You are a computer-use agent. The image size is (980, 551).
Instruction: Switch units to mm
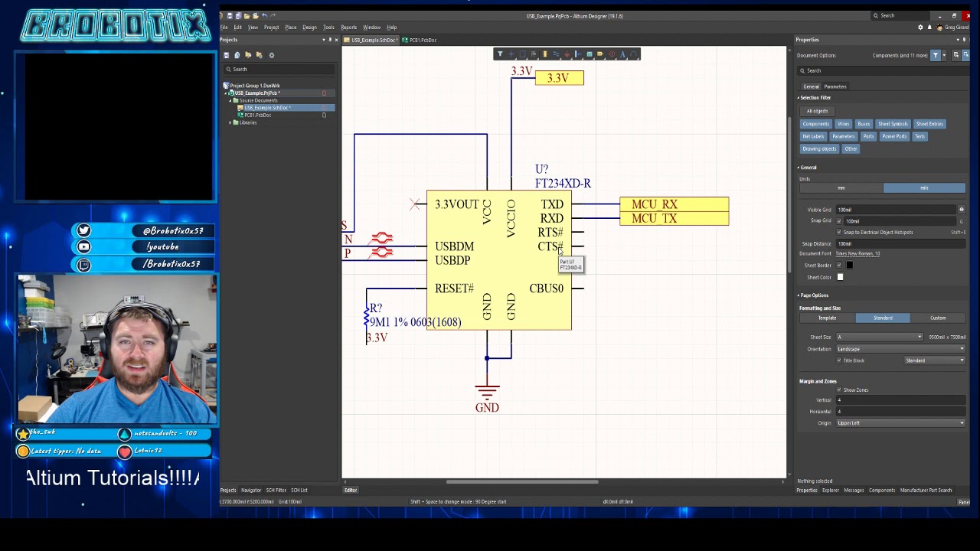[x=841, y=188]
